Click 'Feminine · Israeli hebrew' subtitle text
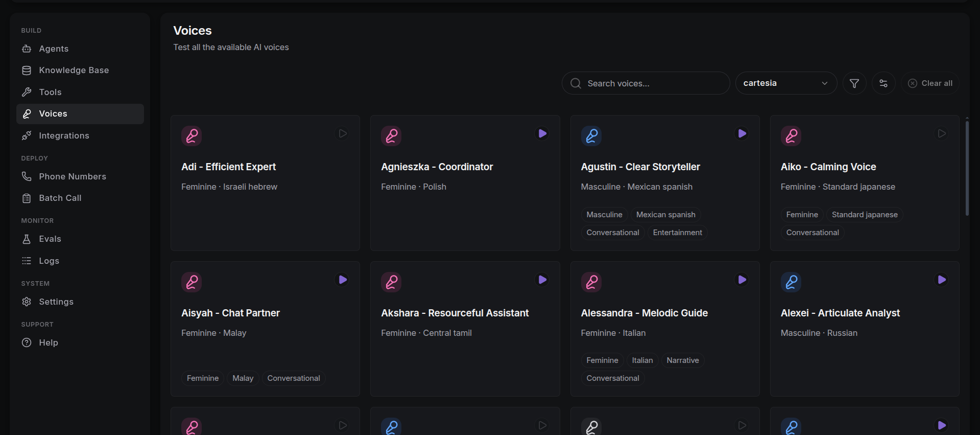 pos(229,187)
